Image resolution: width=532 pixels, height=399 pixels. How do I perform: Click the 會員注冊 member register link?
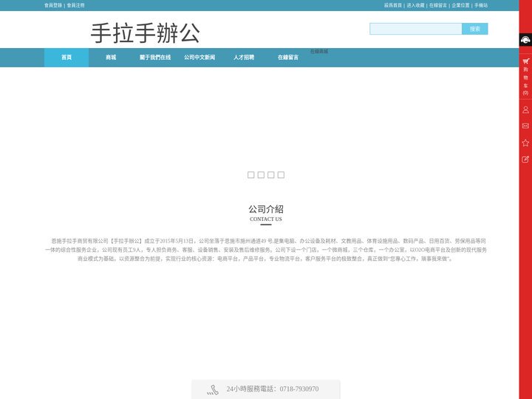tap(75, 5)
